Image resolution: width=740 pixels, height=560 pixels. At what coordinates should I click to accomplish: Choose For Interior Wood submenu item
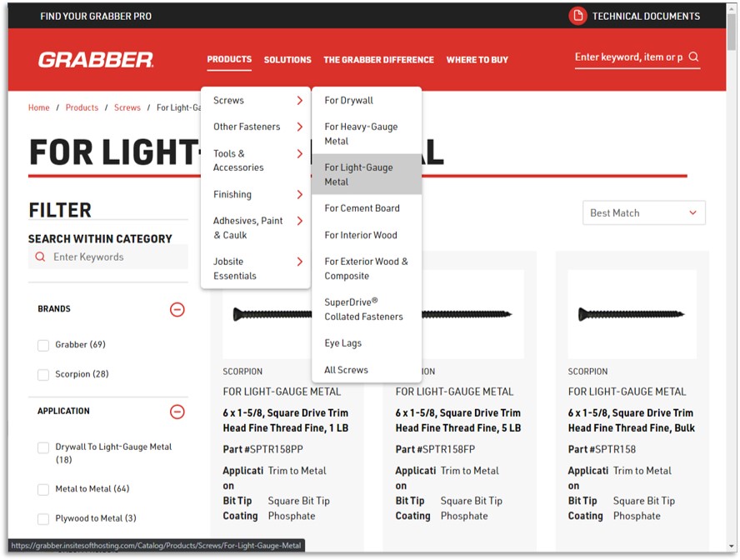(367, 235)
